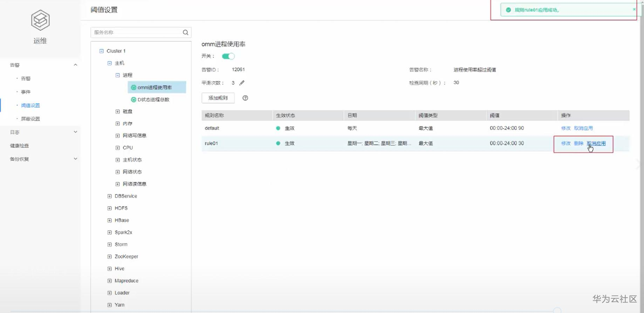Select D状态进程总数 in the tree
Image resolution: width=644 pixels, height=313 pixels.
(x=153, y=99)
